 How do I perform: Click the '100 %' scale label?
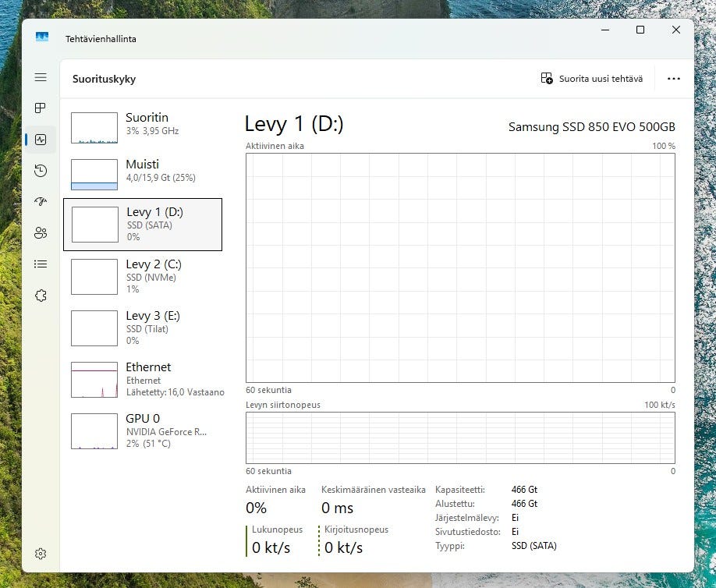[664, 146]
